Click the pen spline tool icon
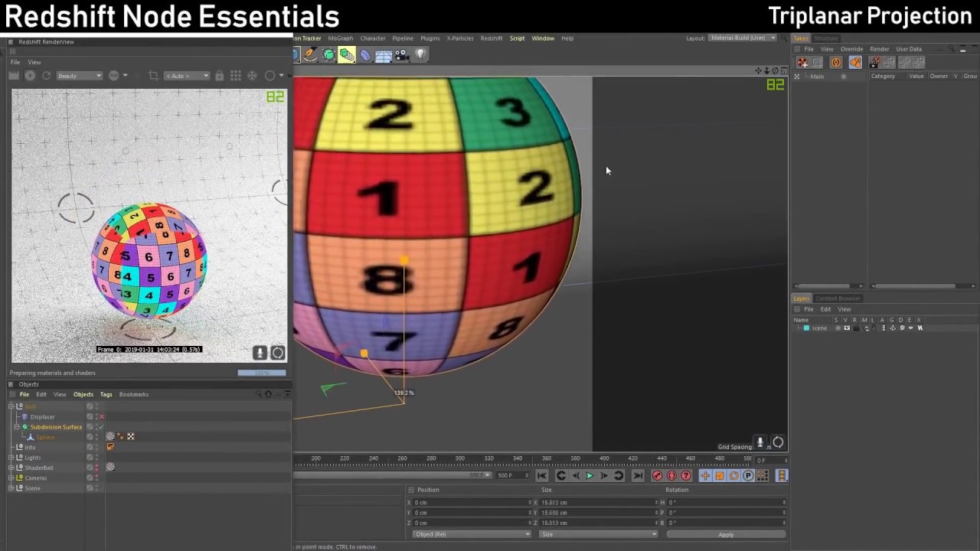This screenshot has width=980, height=551. coord(310,54)
